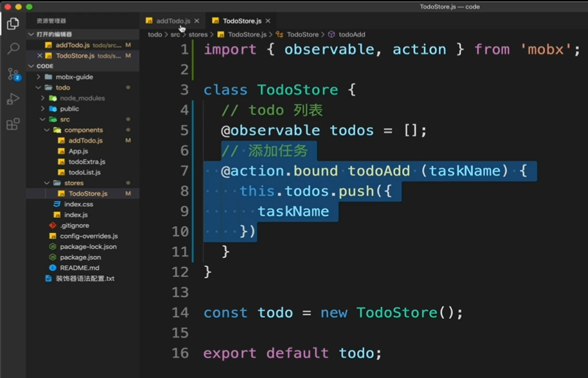This screenshot has height=378, width=588.
Task: Open the Explorer view in activity bar
Action: [x=12, y=23]
